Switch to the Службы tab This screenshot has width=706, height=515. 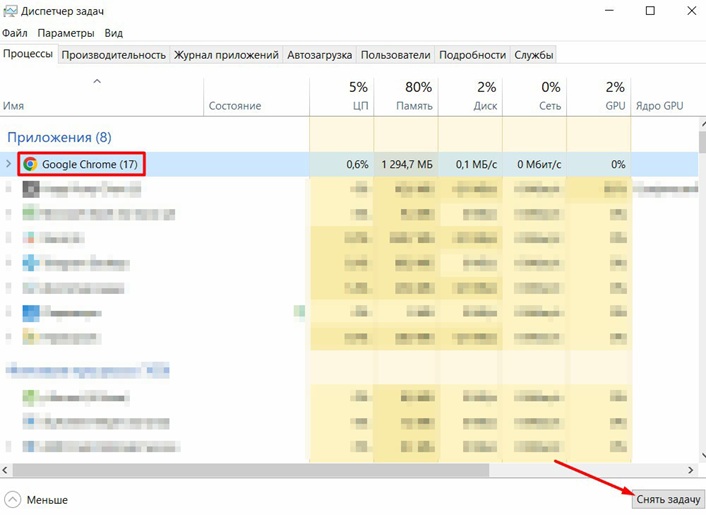534,55
